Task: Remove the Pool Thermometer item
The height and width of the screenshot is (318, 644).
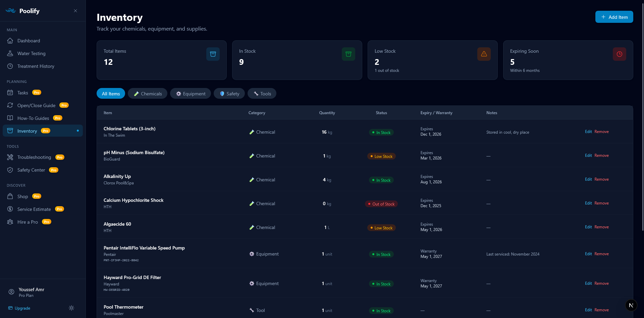Action: [x=601, y=310]
